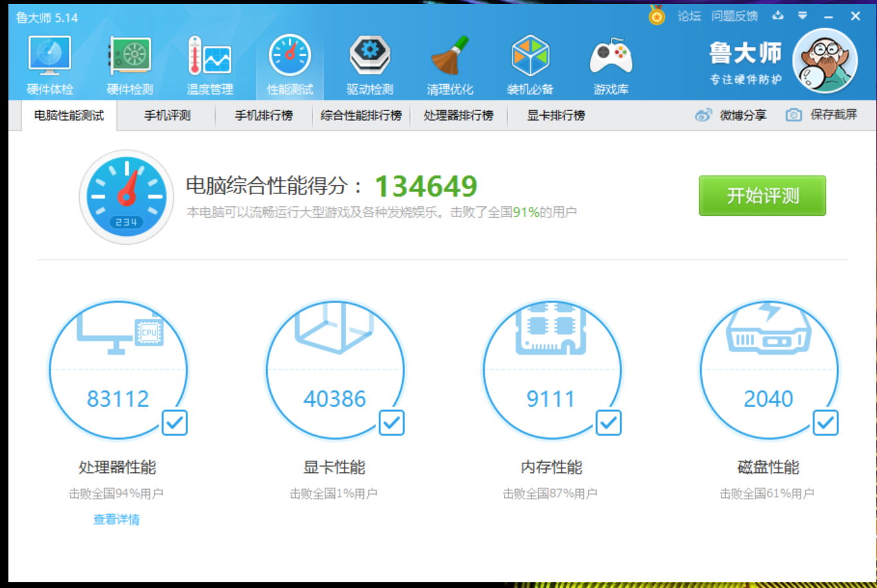Click 击败全国94%用户 text
The image size is (877, 588).
[x=116, y=494]
